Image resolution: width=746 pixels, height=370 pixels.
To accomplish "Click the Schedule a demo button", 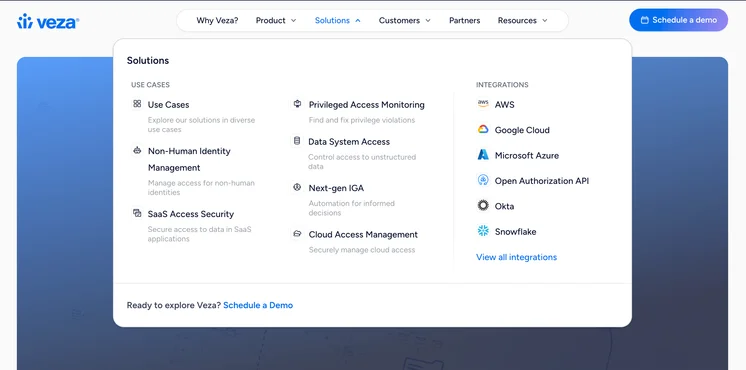I will coord(678,20).
